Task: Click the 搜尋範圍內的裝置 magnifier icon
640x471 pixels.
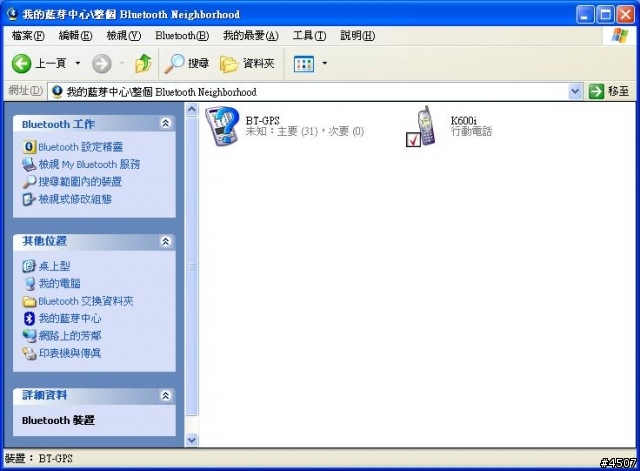Action: pos(29,182)
